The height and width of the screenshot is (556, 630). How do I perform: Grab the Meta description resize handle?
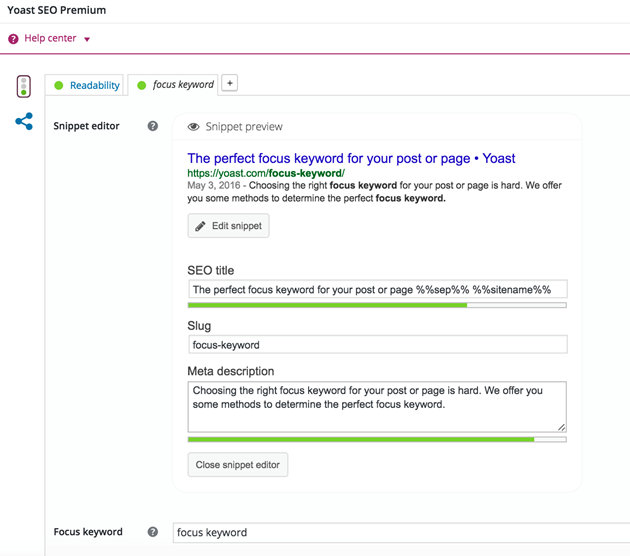pyautogui.click(x=561, y=427)
